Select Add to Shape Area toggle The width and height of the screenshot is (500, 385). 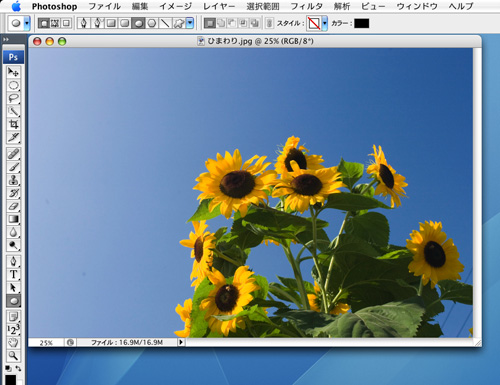(221, 23)
